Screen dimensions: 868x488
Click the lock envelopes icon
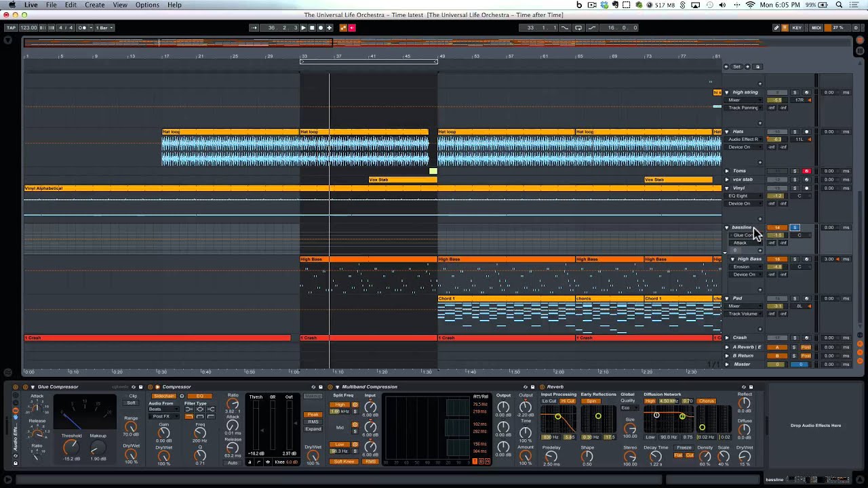tap(758, 66)
